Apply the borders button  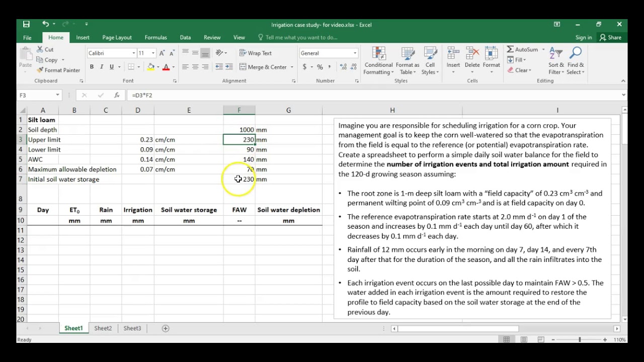[131, 67]
